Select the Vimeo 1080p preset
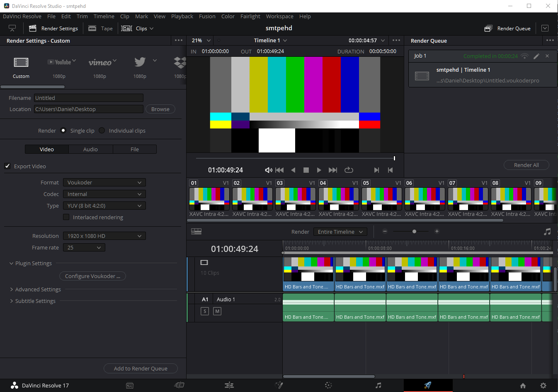The width and height of the screenshot is (558, 392). click(100, 67)
